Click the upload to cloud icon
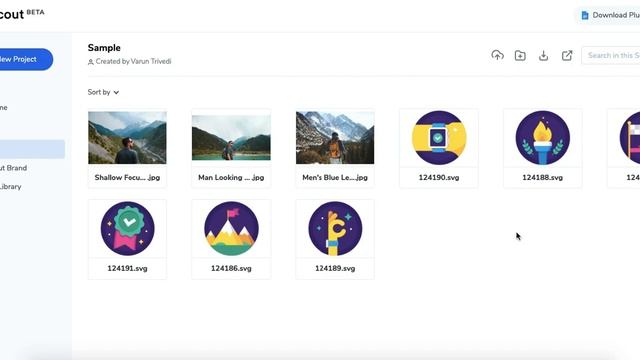640x360 pixels. pyautogui.click(x=497, y=56)
